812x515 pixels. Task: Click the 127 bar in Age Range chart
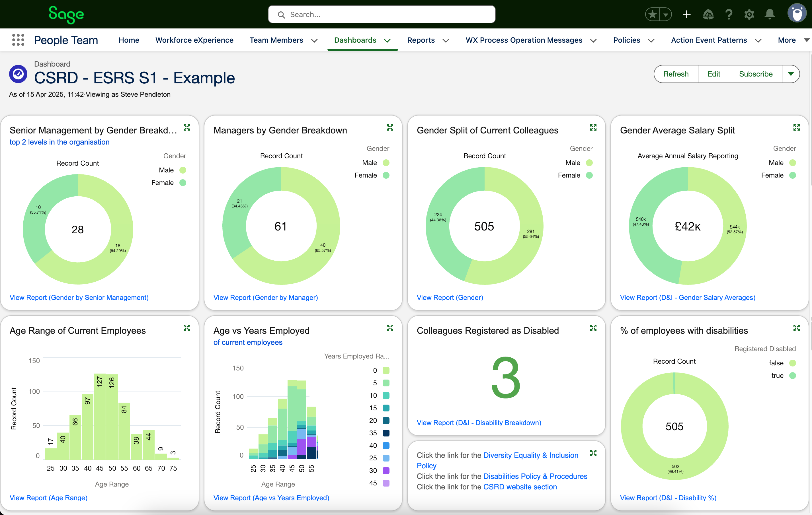pyautogui.click(x=99, y=416)
